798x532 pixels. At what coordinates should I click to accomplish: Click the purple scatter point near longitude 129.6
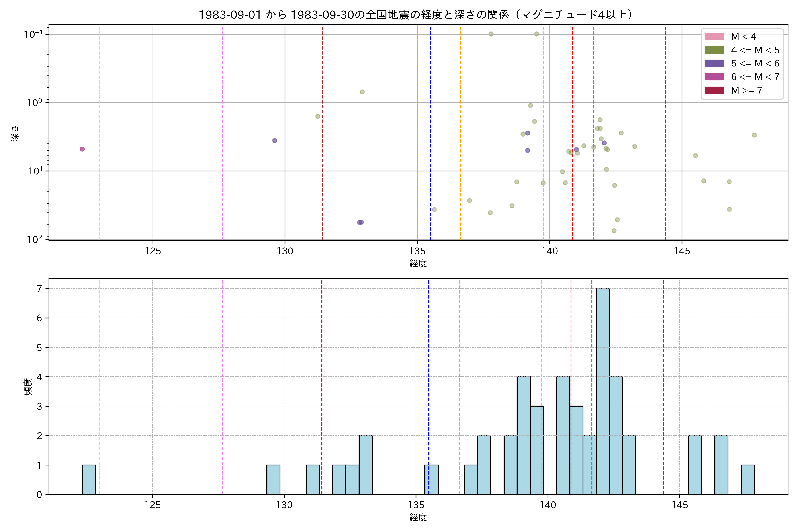pyautogui.click(x=275, y=141)
